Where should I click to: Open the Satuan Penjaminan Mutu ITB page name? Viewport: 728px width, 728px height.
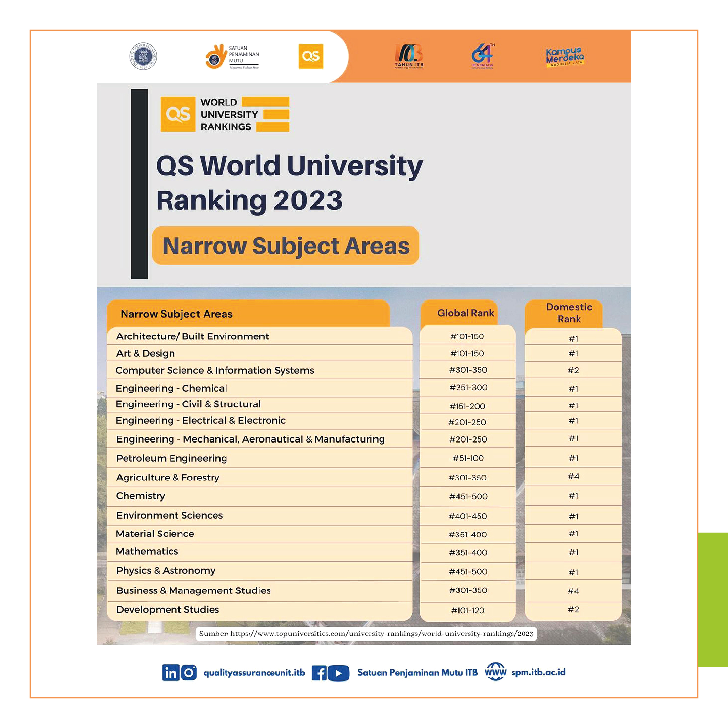point(417,673)
